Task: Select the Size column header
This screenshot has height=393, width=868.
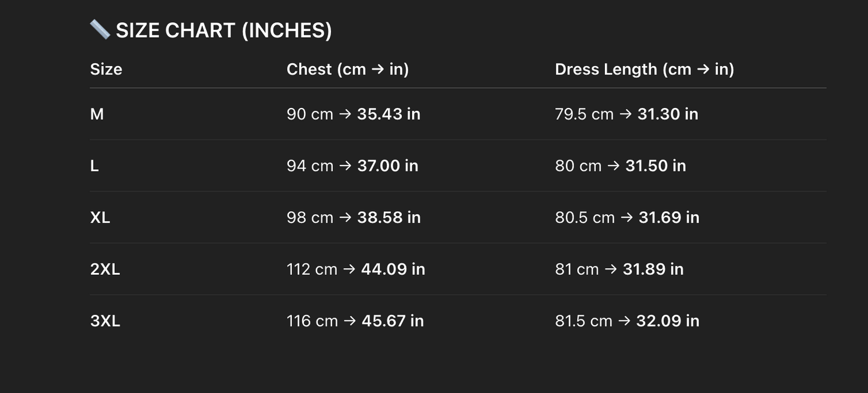Action: coord(106,70)
